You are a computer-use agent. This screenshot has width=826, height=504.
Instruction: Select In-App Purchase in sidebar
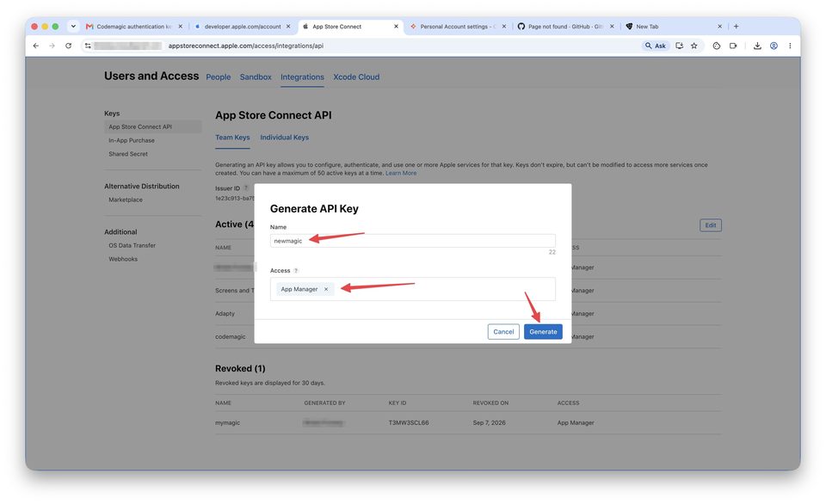coord(131,140)
